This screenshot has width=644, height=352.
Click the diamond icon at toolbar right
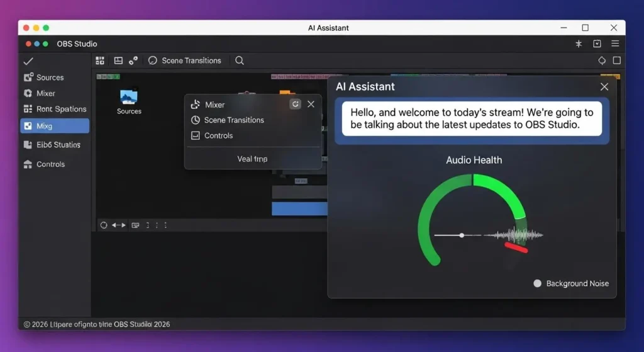(602, 60)
